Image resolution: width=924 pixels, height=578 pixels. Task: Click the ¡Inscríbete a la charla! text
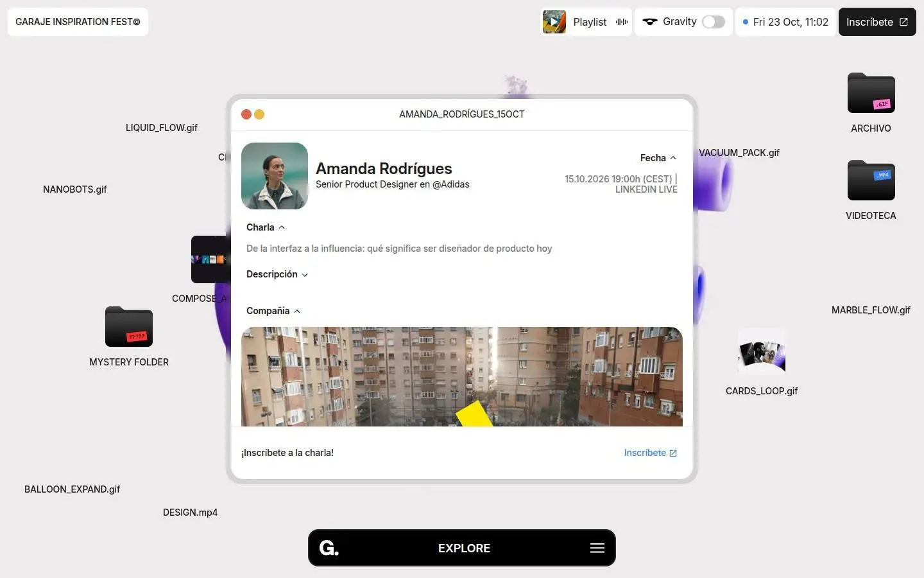click(287, 453)
